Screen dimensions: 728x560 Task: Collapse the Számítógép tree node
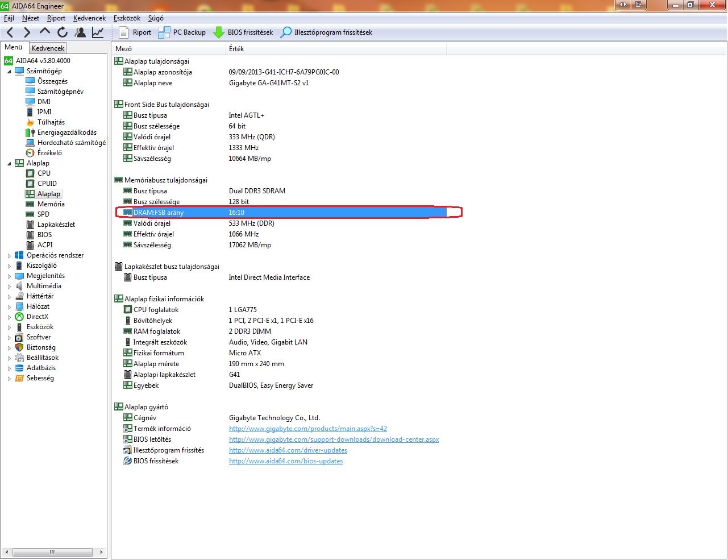click(x=9, y=72)
